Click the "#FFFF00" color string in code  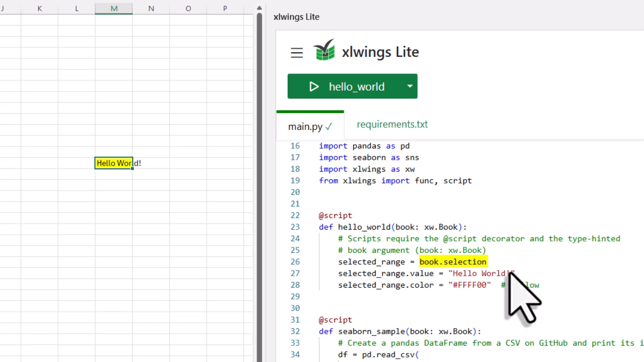[x=470, y=285]
